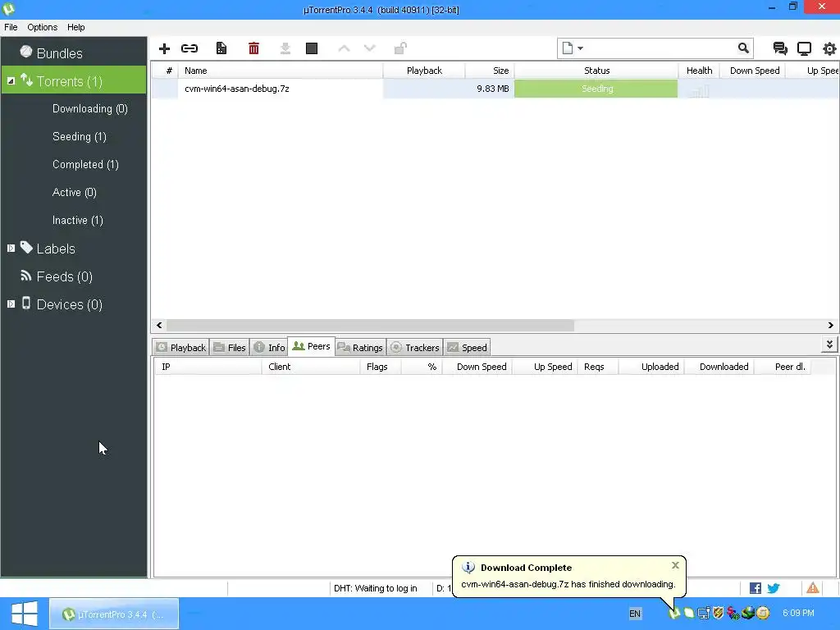The image size is (840, 630).
Task: Open the Help menu
Action: pos(75,27)
